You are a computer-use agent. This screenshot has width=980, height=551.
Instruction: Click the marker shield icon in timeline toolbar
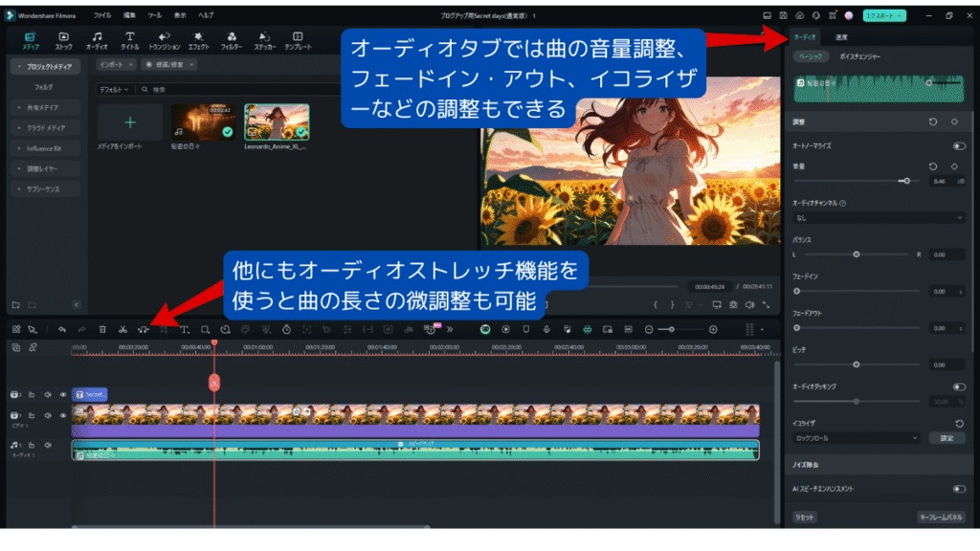526,330
